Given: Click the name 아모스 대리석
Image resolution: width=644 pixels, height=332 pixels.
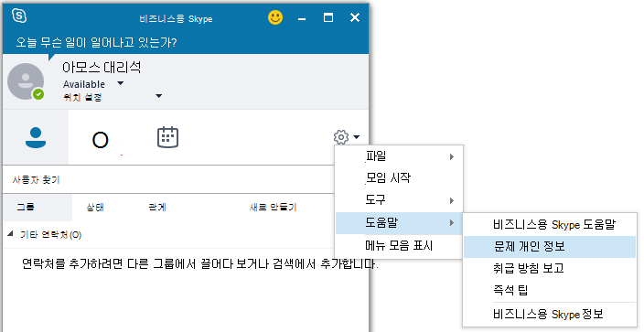Looking at the screenshot, I should [x=102, y=68].
